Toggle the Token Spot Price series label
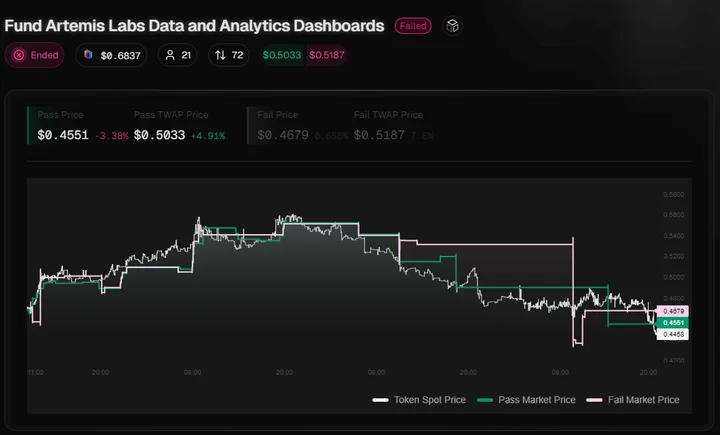The width and height of the screenshot is (720, 435). point(430,400)
